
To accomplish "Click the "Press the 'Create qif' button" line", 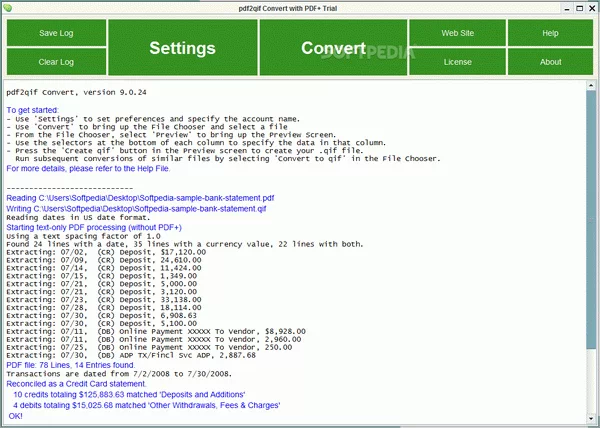I will pyautogui.click(x=185, y=151).
